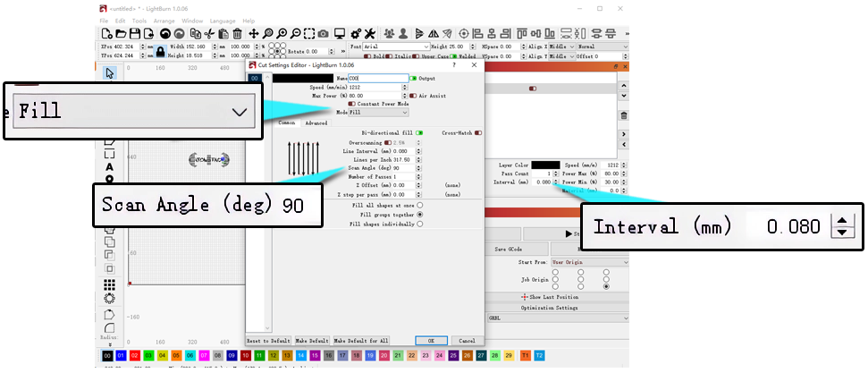Click OK in Cut Settings Editor

click(x=432, y=340)
